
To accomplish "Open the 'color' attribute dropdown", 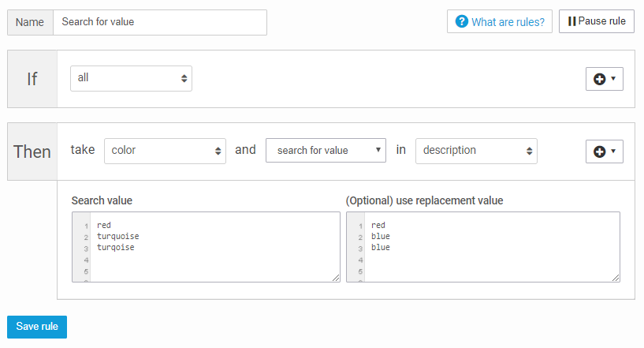I will pyautogui.click(x=165, y=150).
